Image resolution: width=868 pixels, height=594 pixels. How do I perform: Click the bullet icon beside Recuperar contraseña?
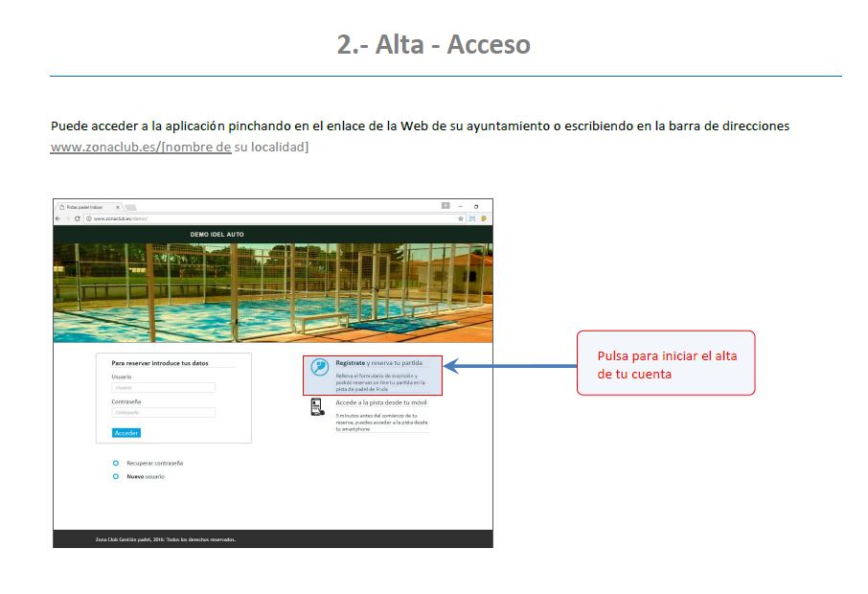coord(116,463)
